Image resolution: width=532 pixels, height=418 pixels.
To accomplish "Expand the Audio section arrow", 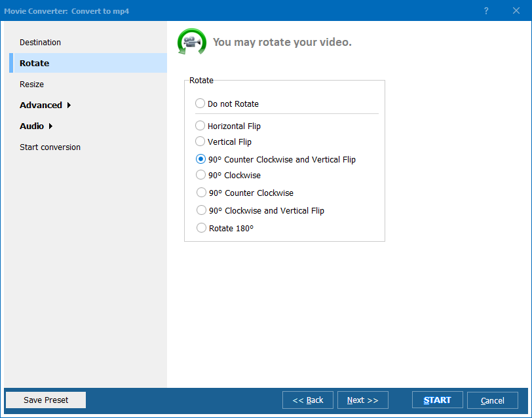I will [x=50, y=126].
